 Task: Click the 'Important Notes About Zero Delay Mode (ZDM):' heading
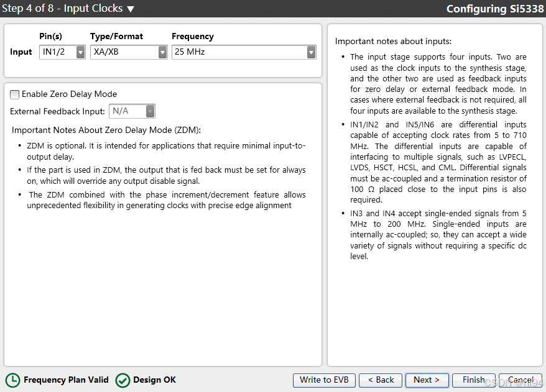click(106, 130)
